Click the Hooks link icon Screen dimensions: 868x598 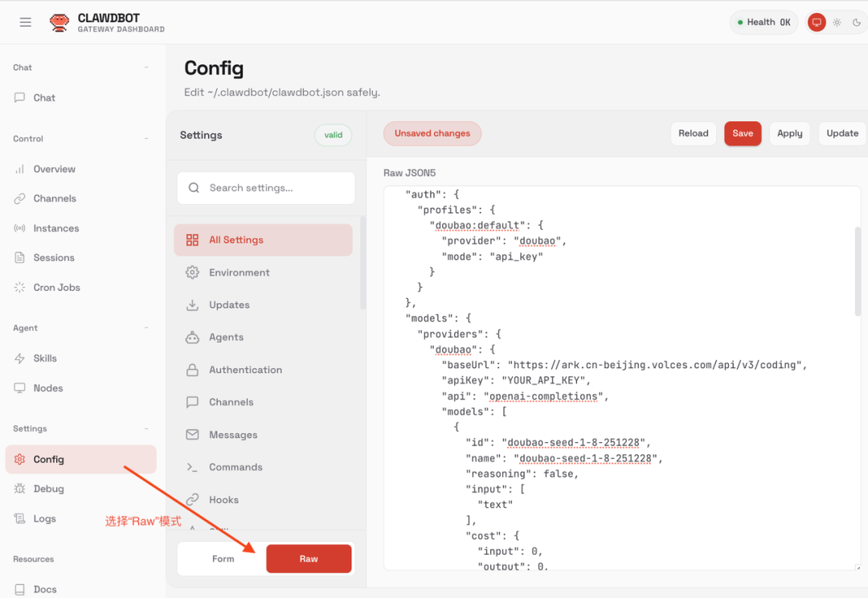(x=192, y=499)
